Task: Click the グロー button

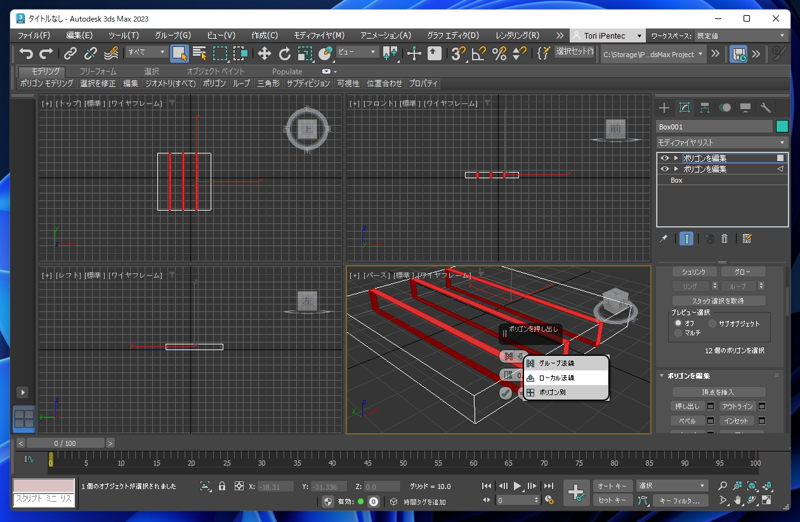Action: (742, 272)
